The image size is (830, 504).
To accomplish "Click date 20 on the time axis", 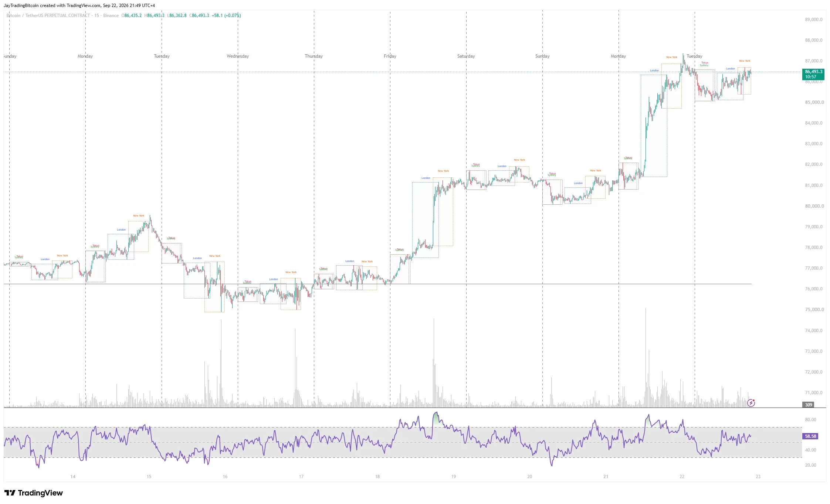I will tap(530, 477).
